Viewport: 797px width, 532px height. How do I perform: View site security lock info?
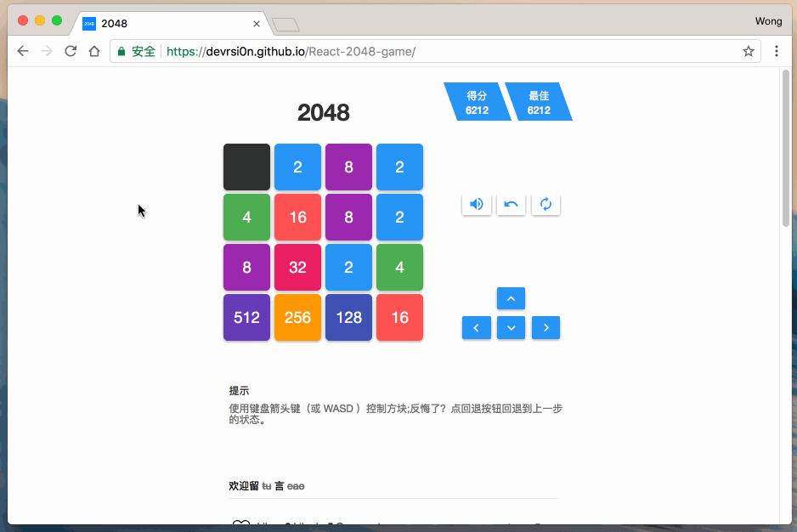point(122,51)
